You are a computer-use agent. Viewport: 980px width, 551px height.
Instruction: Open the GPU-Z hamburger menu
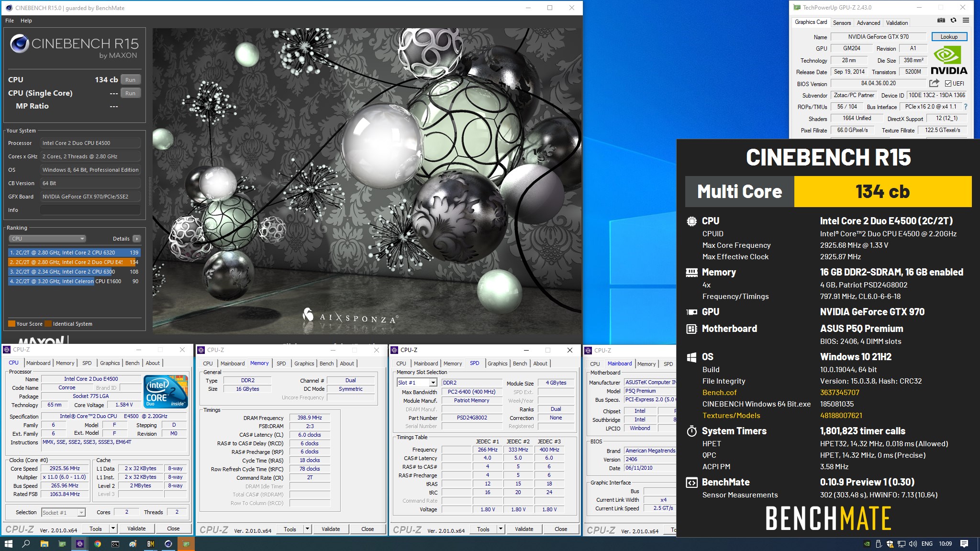(x=966, y=21)
